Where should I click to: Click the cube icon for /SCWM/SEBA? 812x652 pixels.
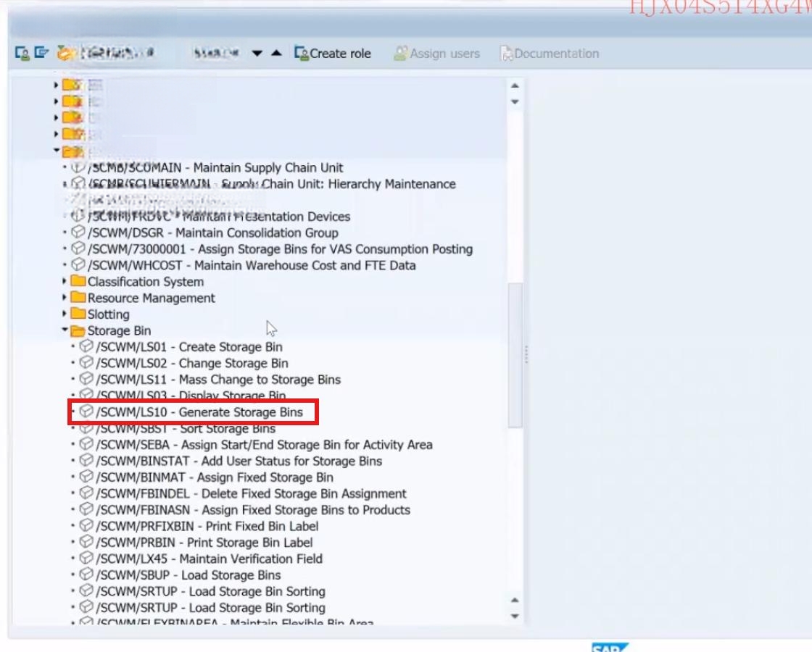point(86,444)
